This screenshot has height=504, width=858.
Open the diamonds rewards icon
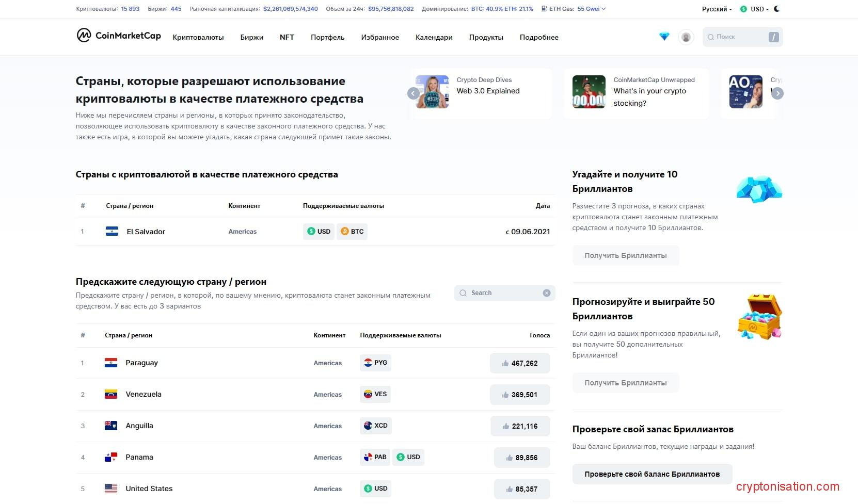[664, 37]
